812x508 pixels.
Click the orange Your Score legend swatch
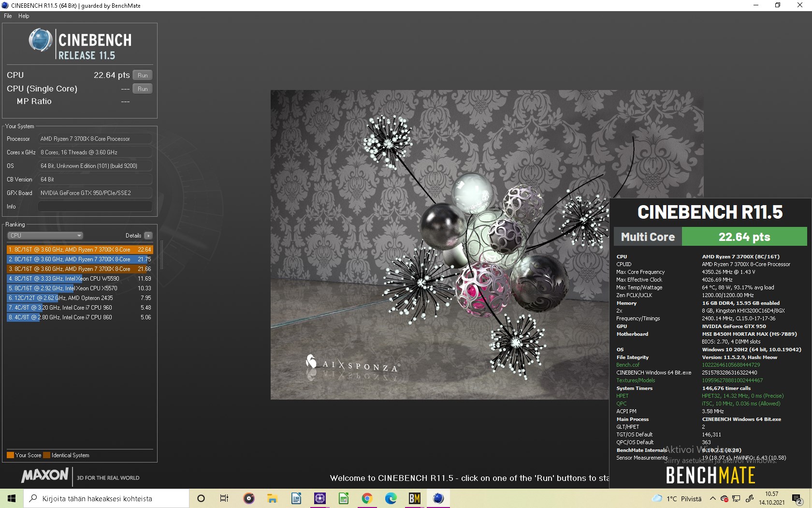point(10,455)
